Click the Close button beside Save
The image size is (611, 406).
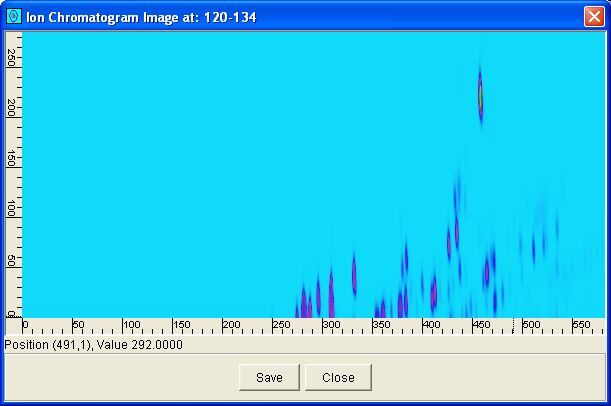click(338, 377)
